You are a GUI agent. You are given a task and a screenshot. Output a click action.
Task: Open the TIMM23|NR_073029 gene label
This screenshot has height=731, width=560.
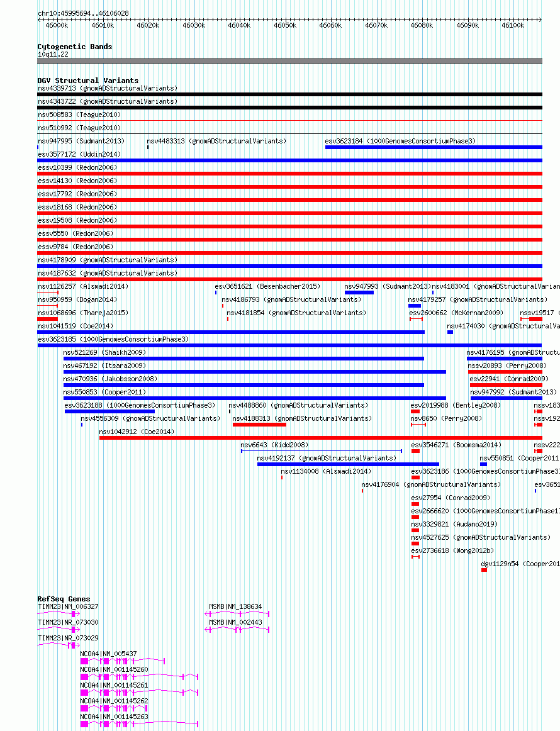pos(68,638)
